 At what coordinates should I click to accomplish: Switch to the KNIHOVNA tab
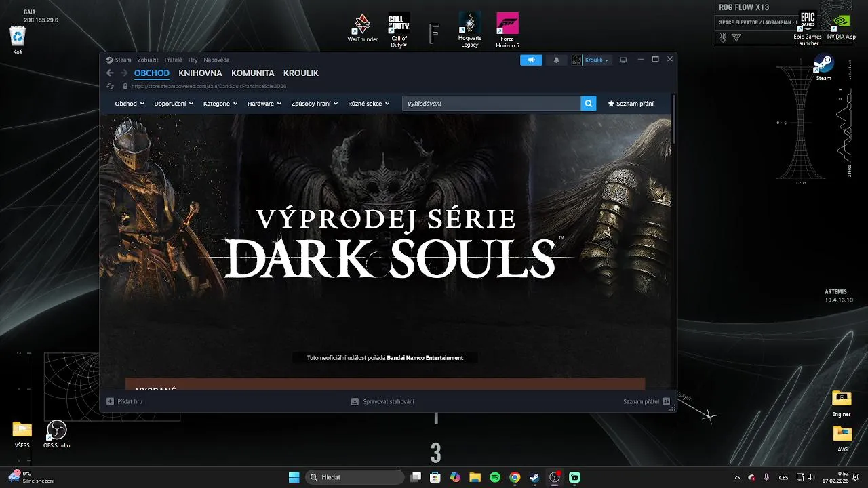point(200,73)
